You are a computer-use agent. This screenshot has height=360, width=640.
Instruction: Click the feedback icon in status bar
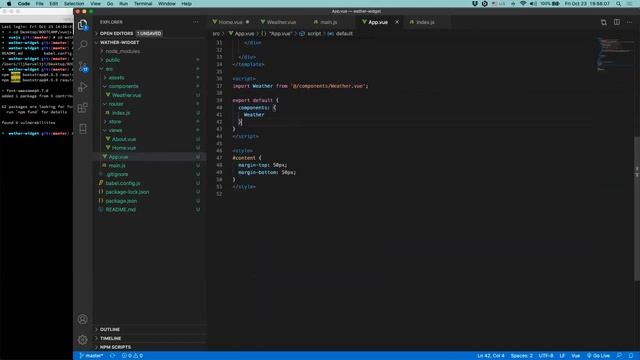[620, 356]
